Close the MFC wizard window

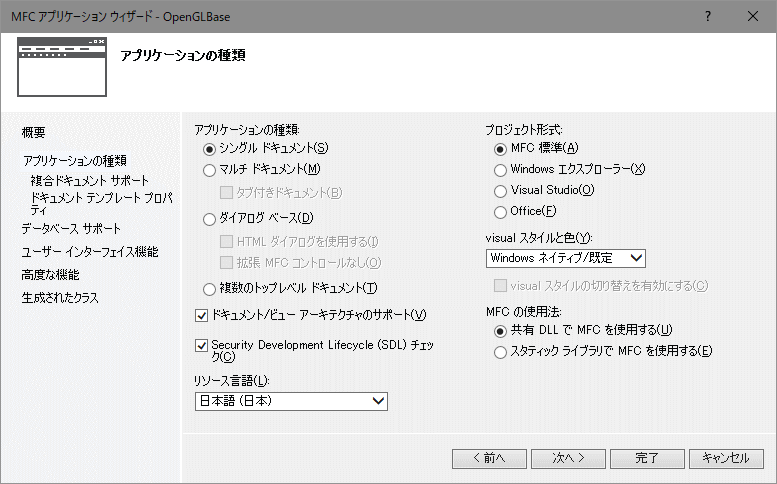pos(753,16)
